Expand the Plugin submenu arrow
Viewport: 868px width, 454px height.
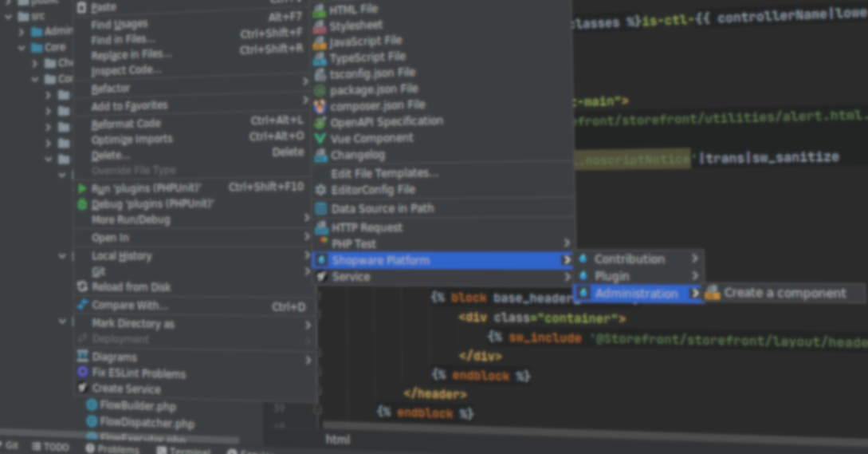click(694, 276)
